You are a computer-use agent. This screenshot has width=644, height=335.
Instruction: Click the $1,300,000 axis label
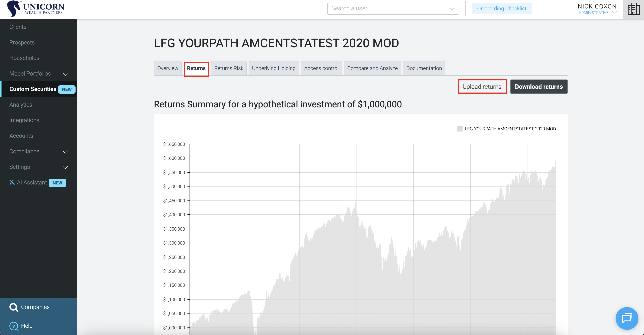(174, 243)
